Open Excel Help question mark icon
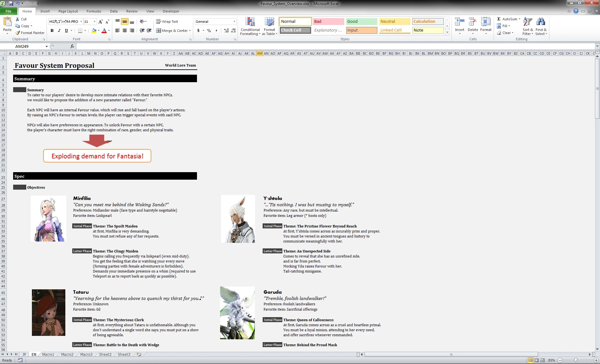Viewport: 600px width, 364px height. click(576, 11)
